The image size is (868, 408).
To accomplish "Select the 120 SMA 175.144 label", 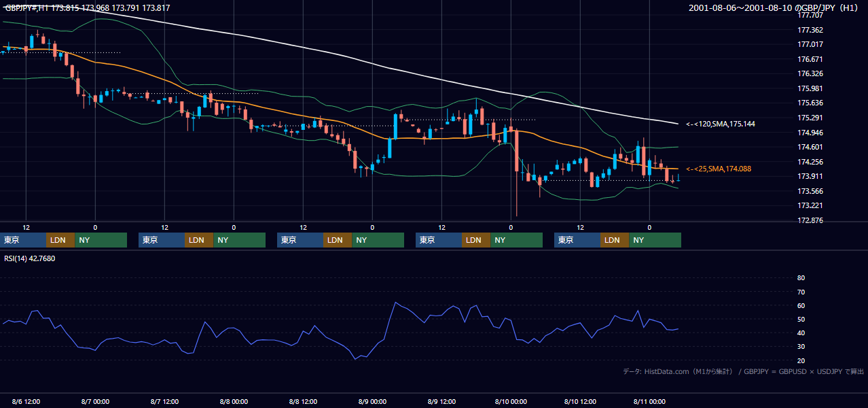I will pos(720,124).
